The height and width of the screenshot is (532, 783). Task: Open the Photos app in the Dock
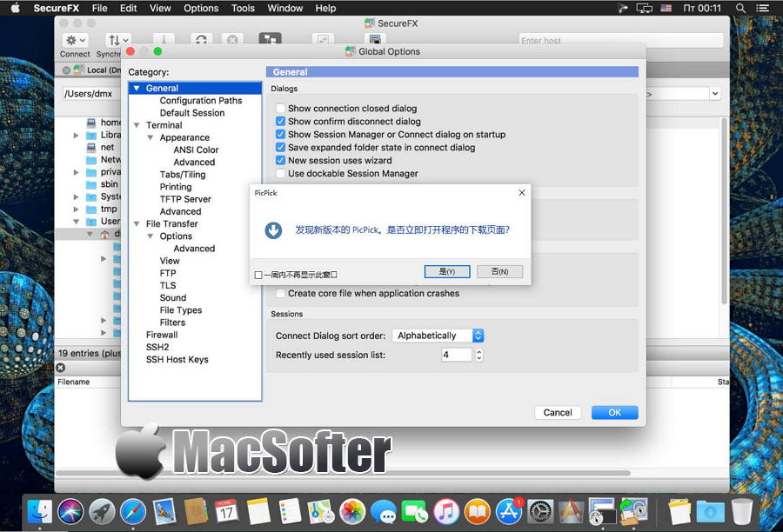[352, 511]
